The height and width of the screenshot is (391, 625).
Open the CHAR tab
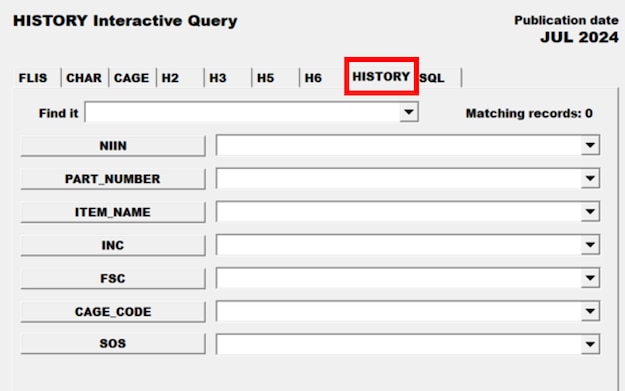coord(84,78)
